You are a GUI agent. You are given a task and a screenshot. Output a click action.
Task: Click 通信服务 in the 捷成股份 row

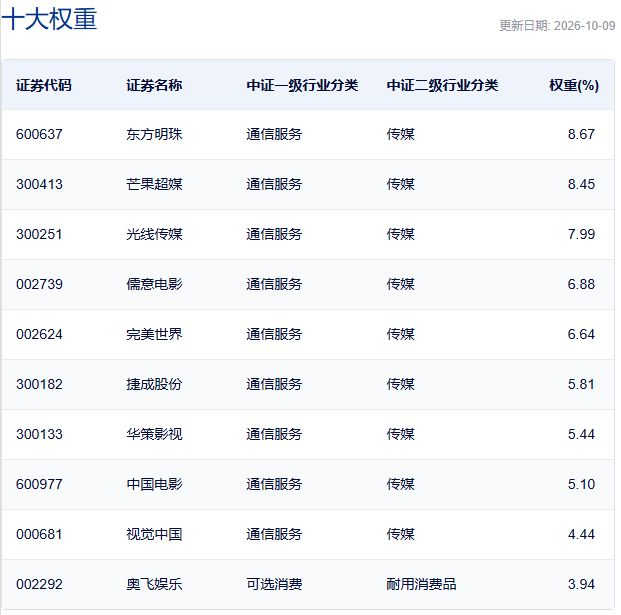pyautogui.click(x=274, y=384)
